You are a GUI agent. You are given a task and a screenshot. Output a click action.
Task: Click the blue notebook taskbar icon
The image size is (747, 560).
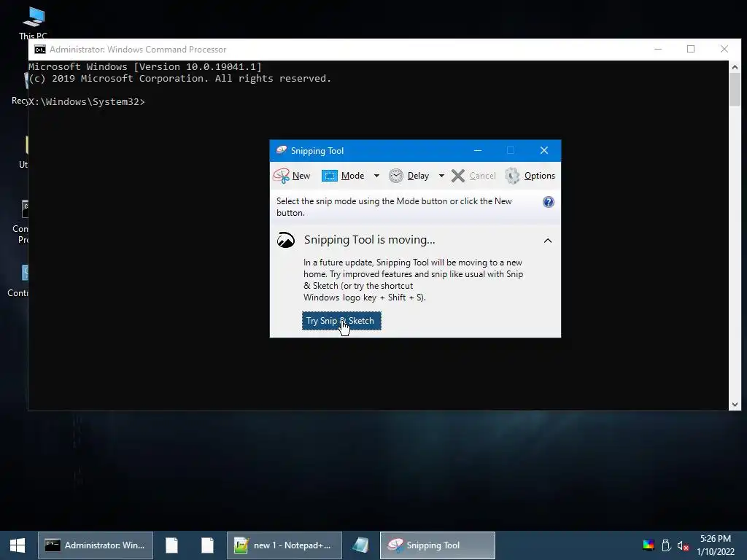(x=360, y=545)
